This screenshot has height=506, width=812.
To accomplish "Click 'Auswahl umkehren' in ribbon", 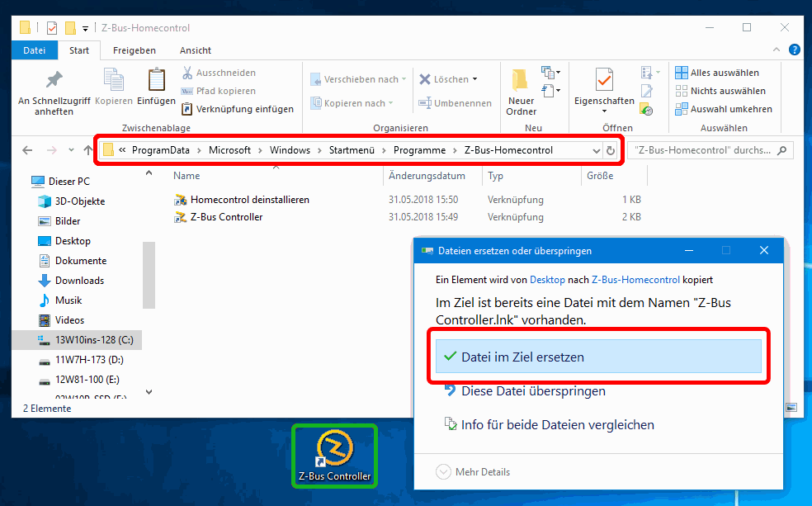I will 724,109.
